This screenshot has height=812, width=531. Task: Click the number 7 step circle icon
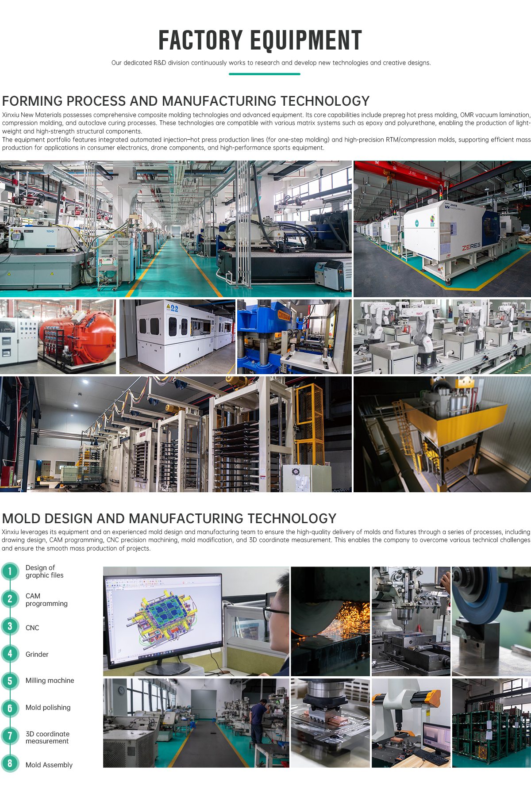(10, 736)
